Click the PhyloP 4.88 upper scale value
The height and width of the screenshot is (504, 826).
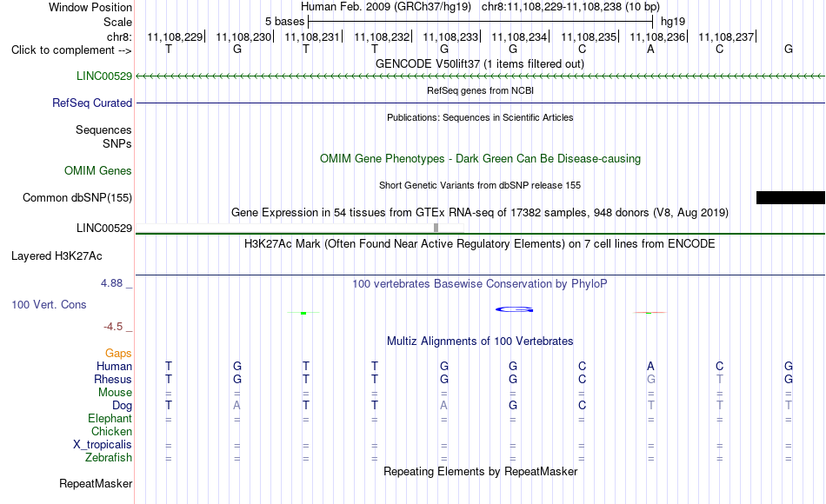click(x=111, y=283)
